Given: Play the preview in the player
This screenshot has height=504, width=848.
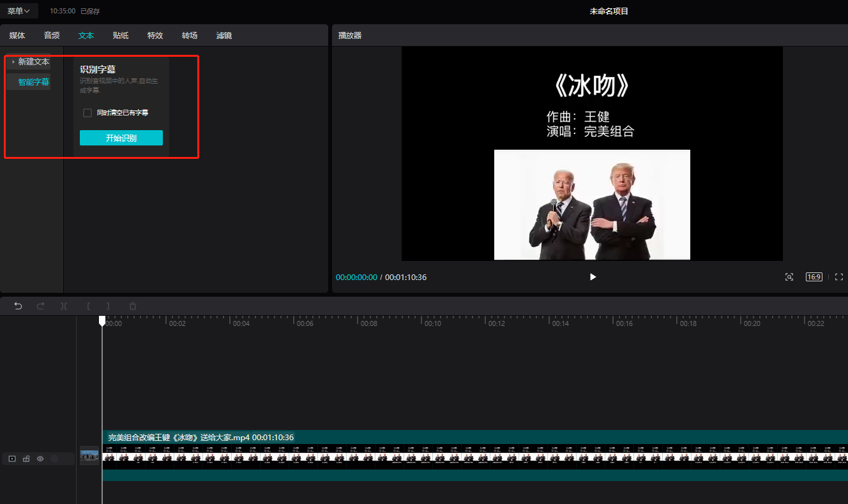Looking at the screenshot, I should (x=593, y=277).
